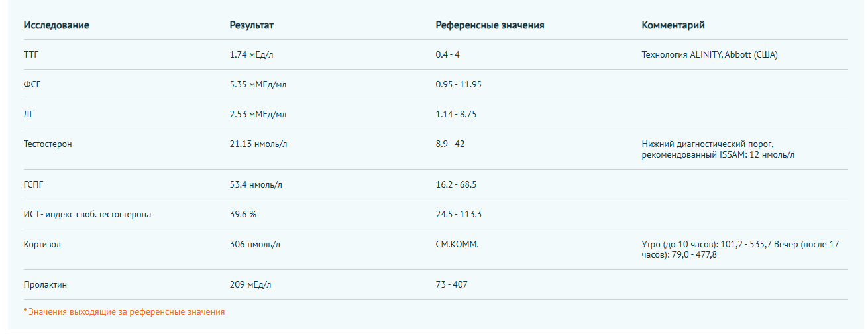Click the Референсные значения column header
The image size is (868, 336).
[490, 25]
